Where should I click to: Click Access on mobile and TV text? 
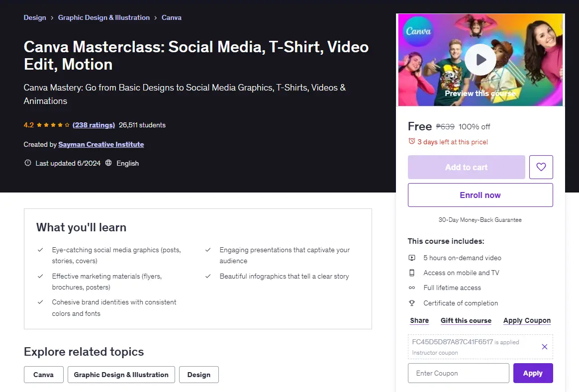tap(461, 273)
